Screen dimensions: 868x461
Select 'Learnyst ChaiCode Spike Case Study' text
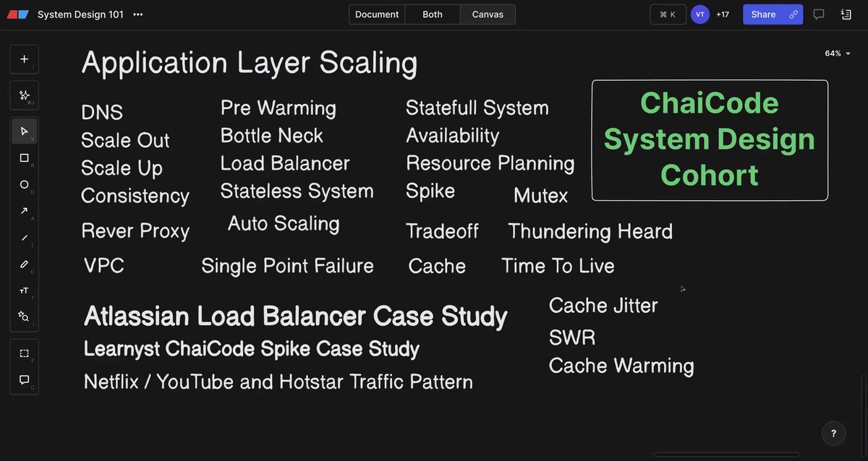tap(252, 349)
